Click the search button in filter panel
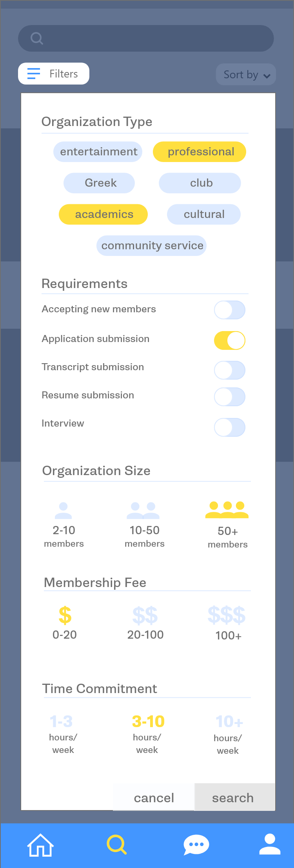The height and width of the screenshot is (868, 294). point(235,797)
